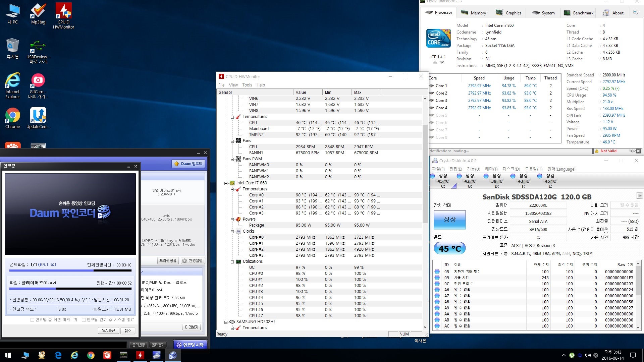Screen dimensions: 644x362
Task: Collapse the Powers tree node
Action: pos(232,220)
